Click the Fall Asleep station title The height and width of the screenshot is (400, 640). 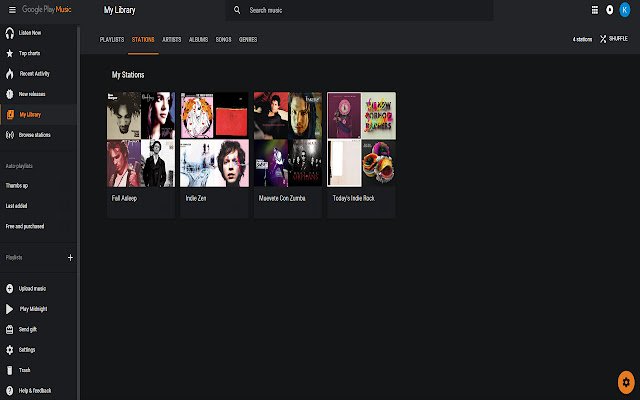click(x=124, y=198)
